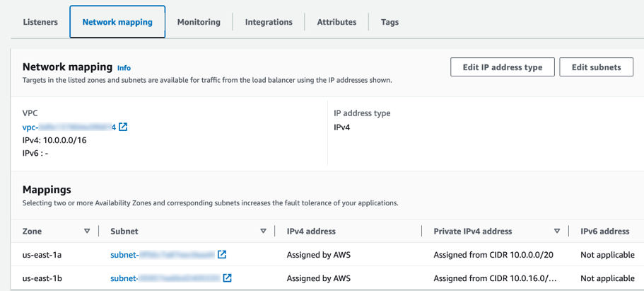Select the us-east-1a zone cell
This screenshot has width=644, height=291.
point(42,255)
